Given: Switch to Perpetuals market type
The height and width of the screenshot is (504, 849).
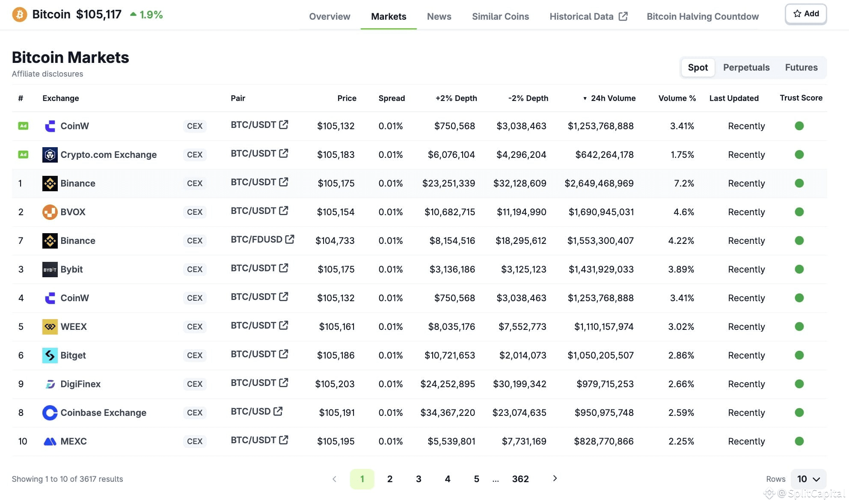Looking at the screenshot, I should [746, 67].
